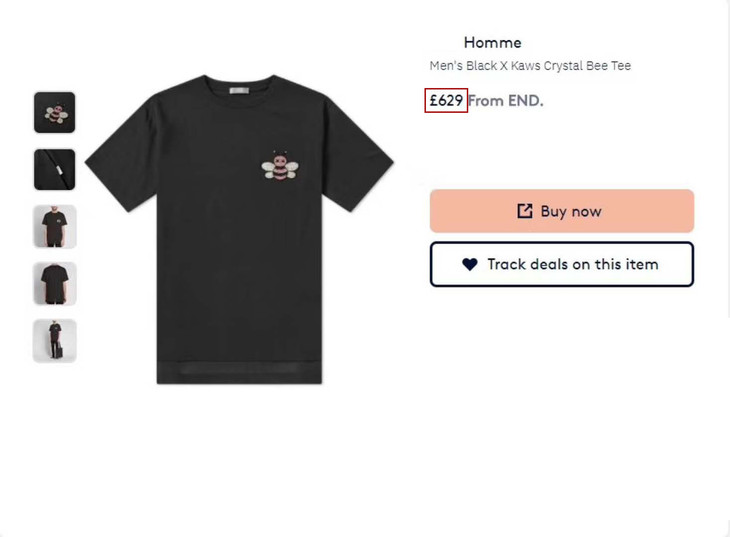
Task: Show the model back-view thumbnail
Action: 55,284
